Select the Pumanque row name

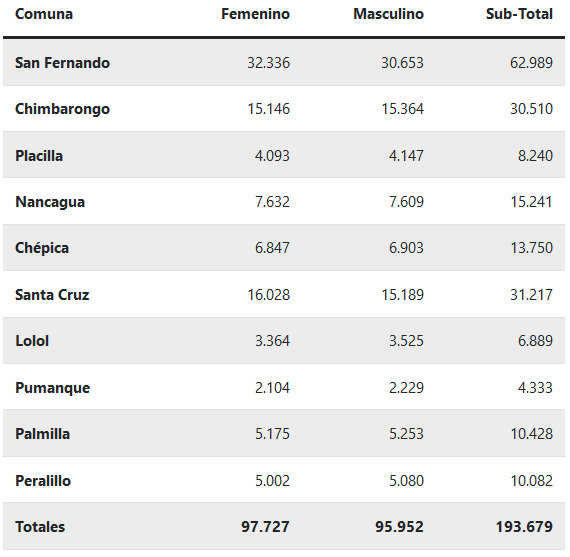(53, 388)
